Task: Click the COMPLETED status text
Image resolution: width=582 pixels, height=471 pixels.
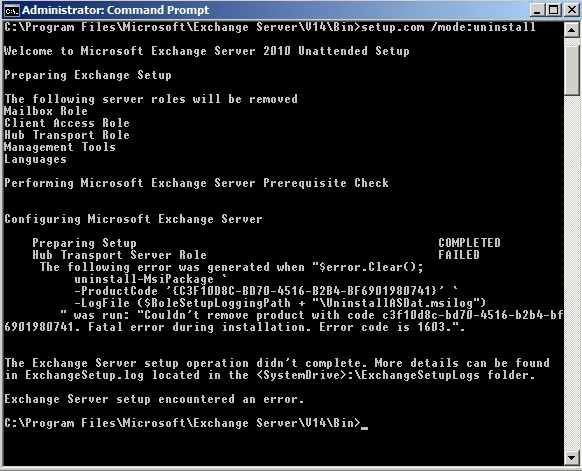Action: pyautogui.click(x=469, y=243)
